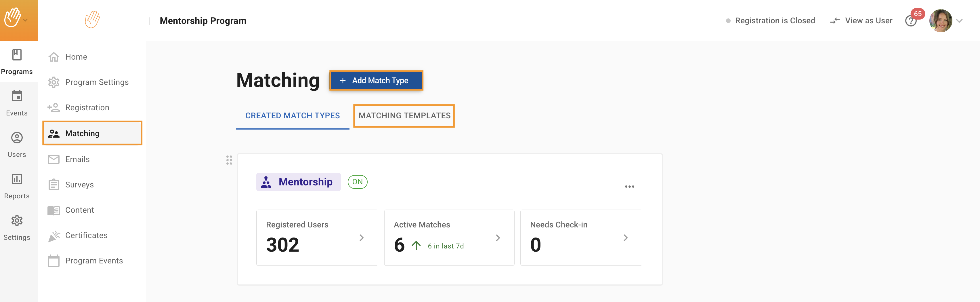Click View as User switch
Screen dimensions: 980x302
[861, 20]
